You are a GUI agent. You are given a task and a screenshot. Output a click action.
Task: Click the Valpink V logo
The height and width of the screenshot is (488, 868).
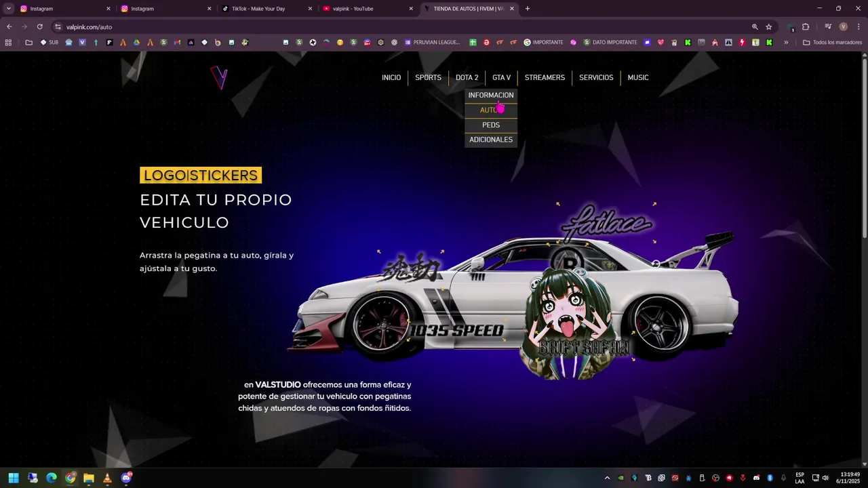click(x=219, y=77)
